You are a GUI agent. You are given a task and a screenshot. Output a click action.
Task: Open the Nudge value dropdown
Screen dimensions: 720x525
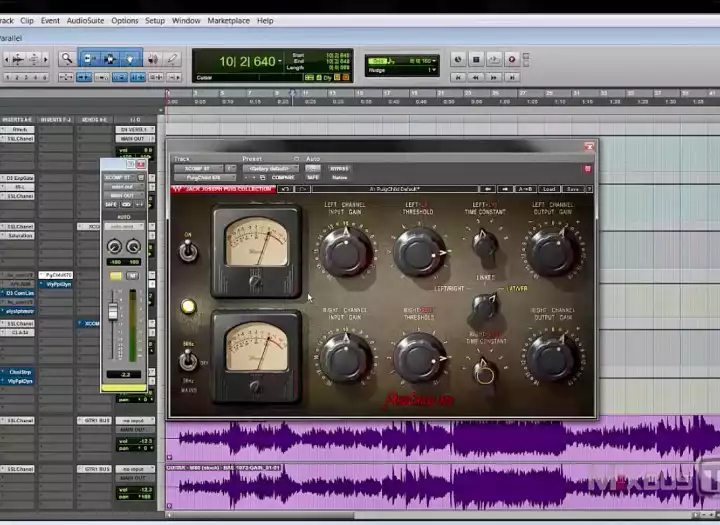click(433, 70)
